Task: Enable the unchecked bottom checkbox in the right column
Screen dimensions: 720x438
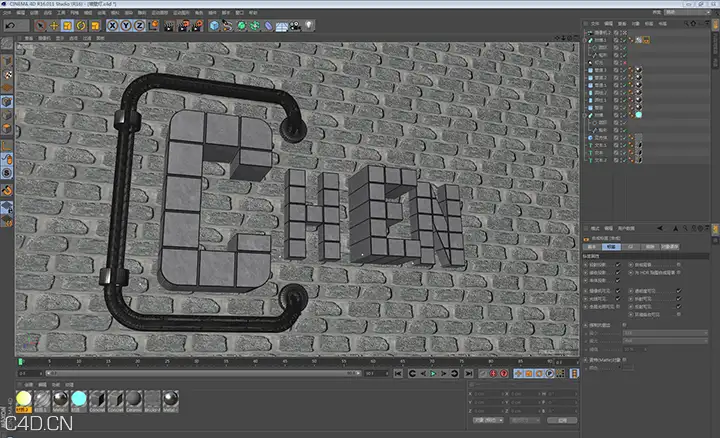Action: pyautogui.click(x=679, y=314)
